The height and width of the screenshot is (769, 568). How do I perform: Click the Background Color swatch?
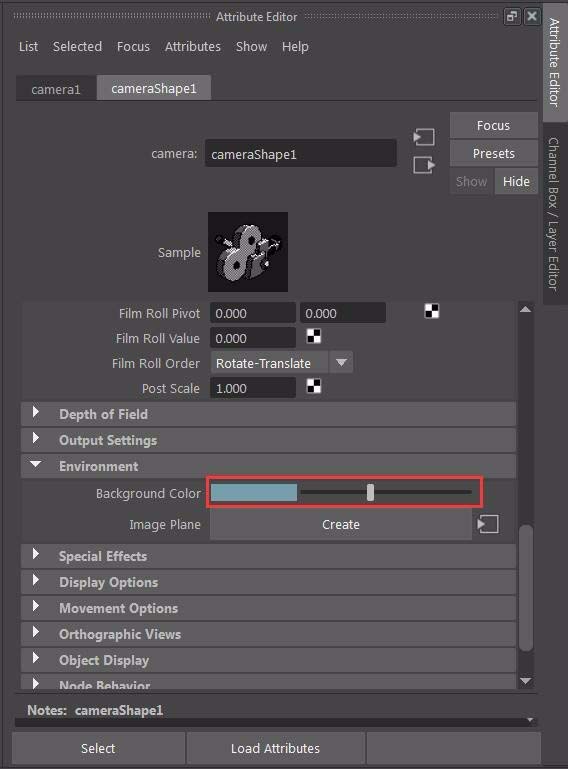(254, 492)
